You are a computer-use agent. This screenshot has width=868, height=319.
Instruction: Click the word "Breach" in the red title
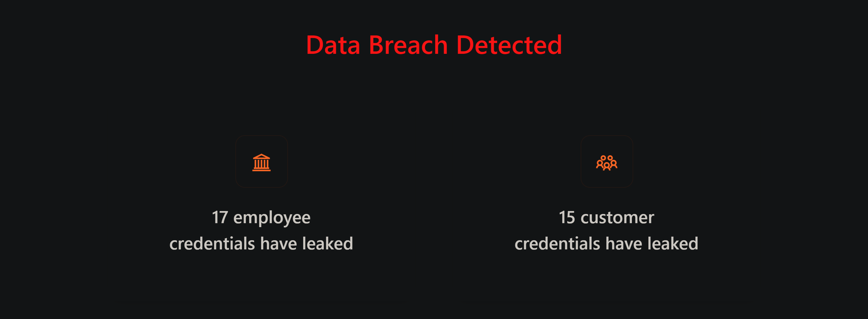click(x=408, y=45)
